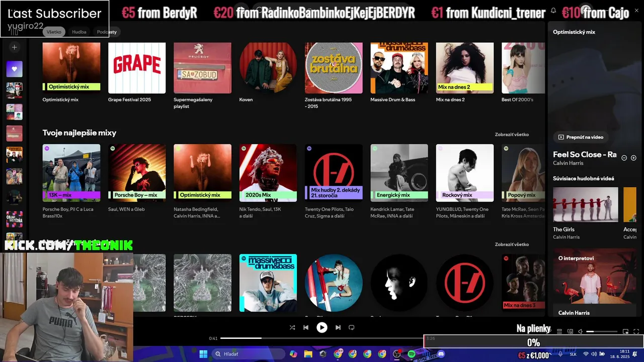Open the miniplayer icon
The image size is (644, 362).
click(x=626, y=331)
